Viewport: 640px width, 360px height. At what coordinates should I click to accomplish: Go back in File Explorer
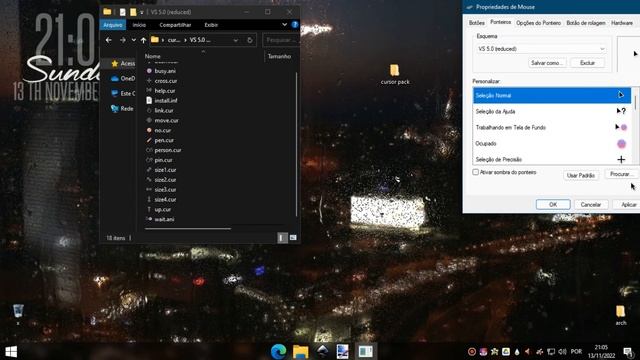coord(109,40)
